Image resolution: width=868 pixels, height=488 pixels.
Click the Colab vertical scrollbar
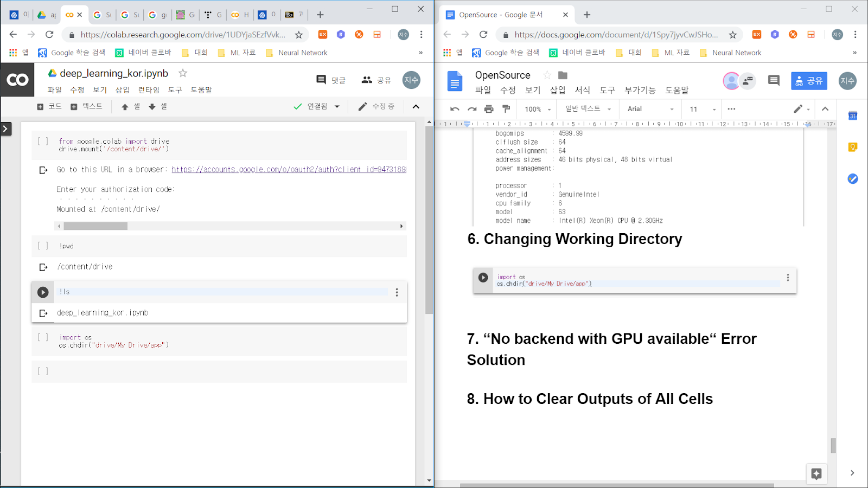429,220
